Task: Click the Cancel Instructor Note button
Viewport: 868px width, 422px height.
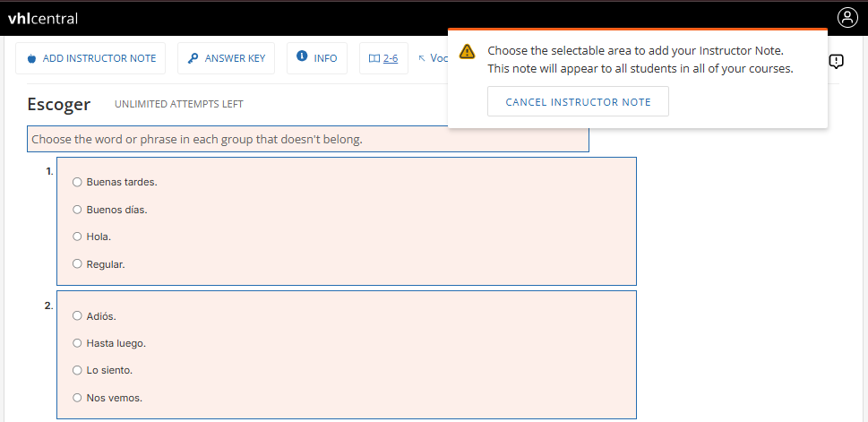Action: click(x=578, y=101)
